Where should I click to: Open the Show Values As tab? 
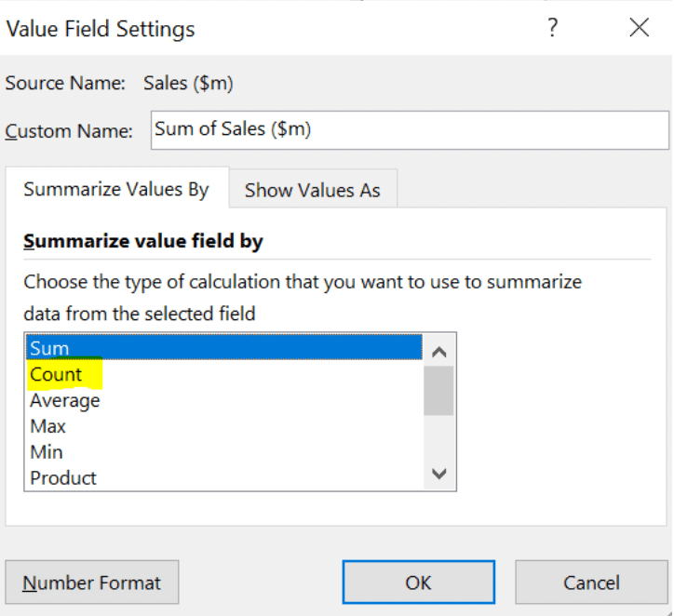pyautogui.click(x=313, y=190)
